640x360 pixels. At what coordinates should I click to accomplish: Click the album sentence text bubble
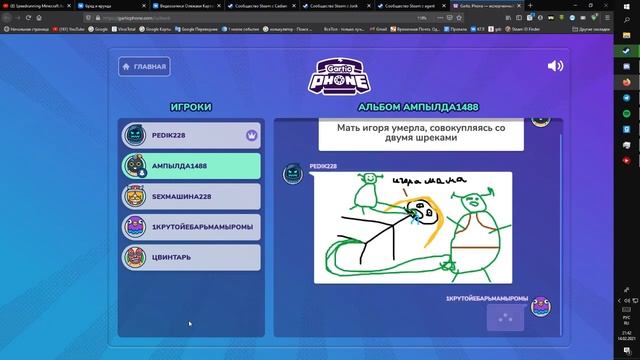(x=421, y=134)
